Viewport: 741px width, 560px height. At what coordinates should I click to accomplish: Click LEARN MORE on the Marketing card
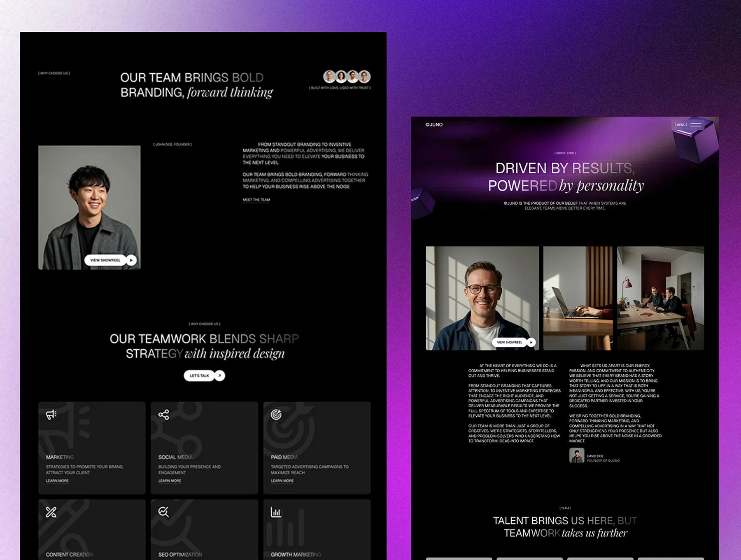click(57, 481)
